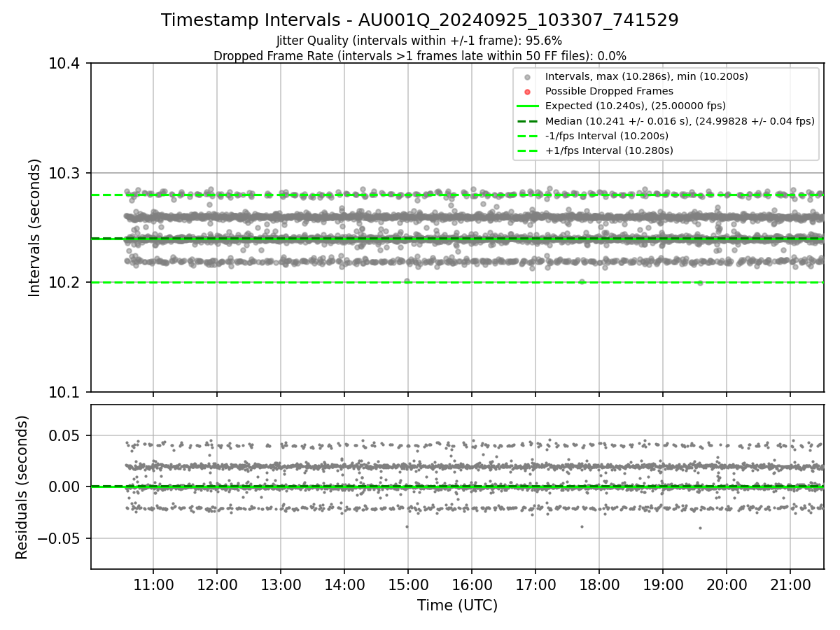The height and width of the screenshot is (630, 840).
Task: Click the y-axis tick label 10.3
Action: (x=64, y=173)
